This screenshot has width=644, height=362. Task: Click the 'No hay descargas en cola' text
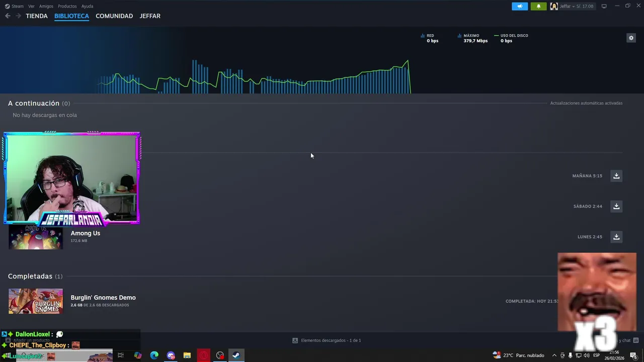45,115
